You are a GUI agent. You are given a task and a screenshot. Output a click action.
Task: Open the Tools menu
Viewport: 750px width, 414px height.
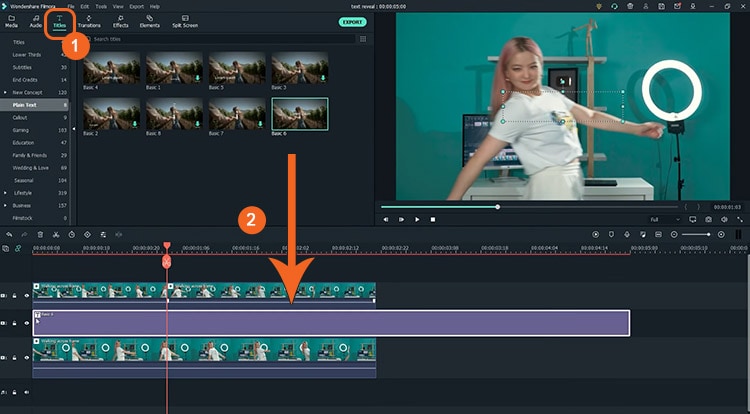click(101, 7)
